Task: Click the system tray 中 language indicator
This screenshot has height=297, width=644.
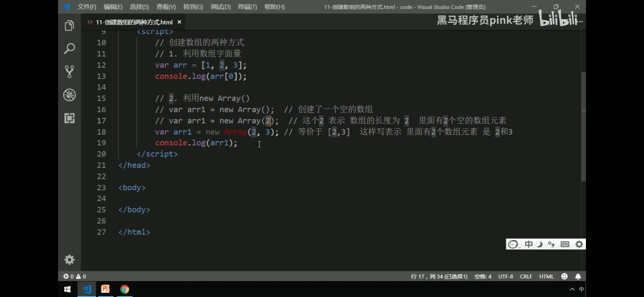Action: tap(581, 289)
